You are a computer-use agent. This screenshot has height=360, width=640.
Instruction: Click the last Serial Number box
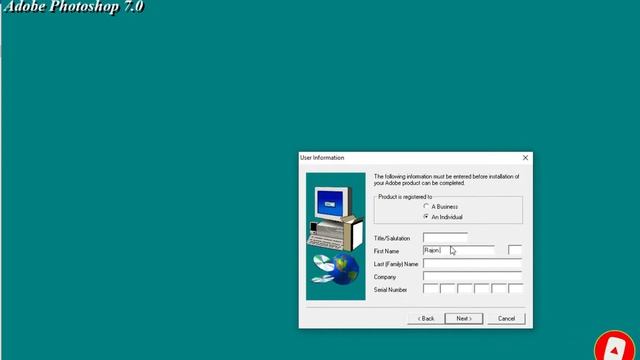(x=516, y=289)
